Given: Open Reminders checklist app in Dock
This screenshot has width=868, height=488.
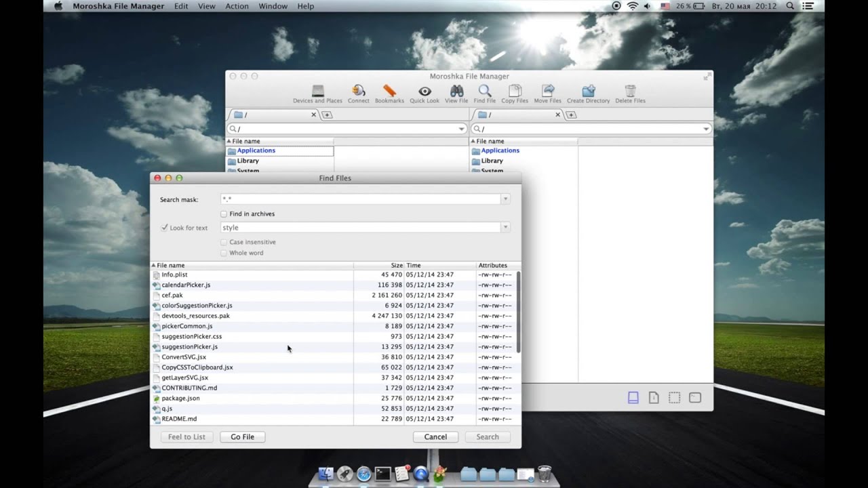Looking at the screenshot, I should point(402,474).
